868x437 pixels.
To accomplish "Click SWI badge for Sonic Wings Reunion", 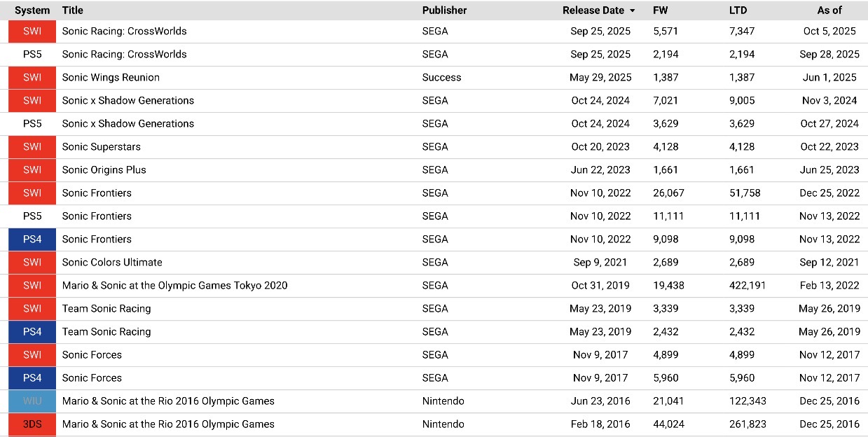I will [x=32, y=78].
